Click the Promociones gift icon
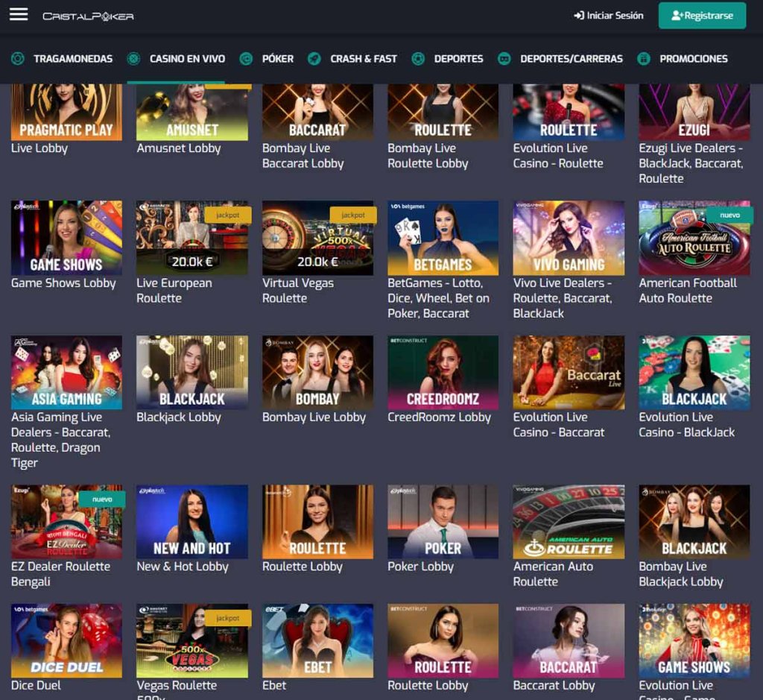The height and width of the screenshot is (700, 763). tap(644, 59)
